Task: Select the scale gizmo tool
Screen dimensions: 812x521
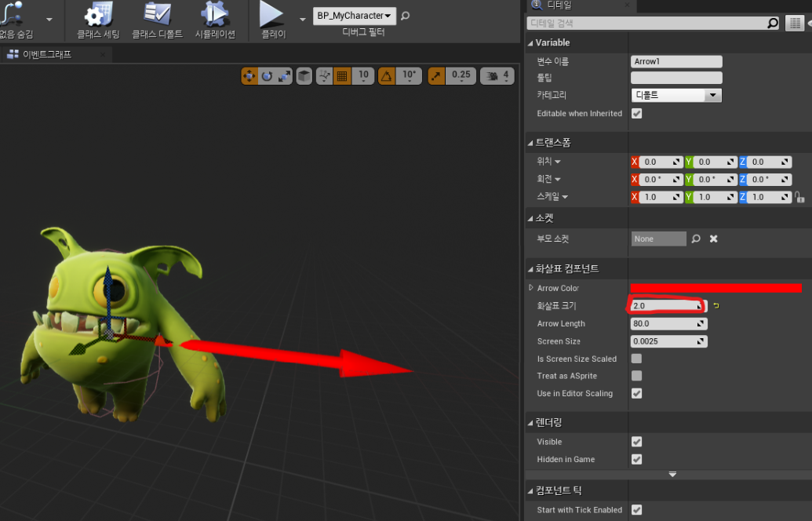Action: (284, 76)
